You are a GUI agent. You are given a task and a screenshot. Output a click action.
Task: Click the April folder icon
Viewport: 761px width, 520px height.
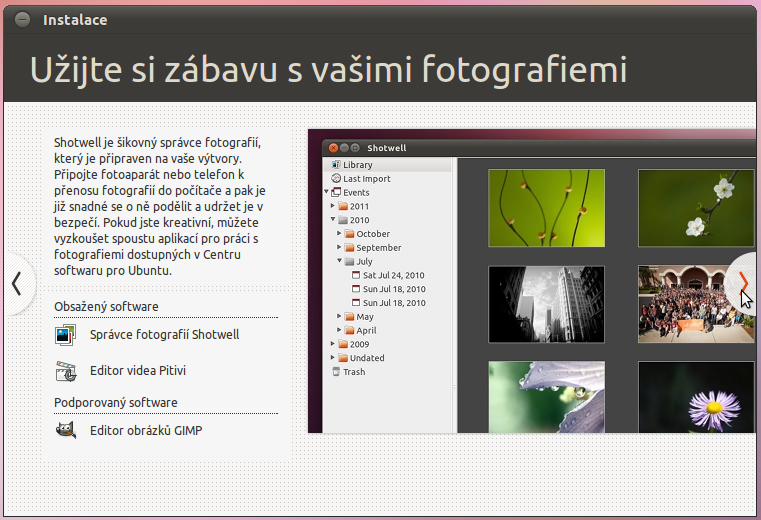349,330
